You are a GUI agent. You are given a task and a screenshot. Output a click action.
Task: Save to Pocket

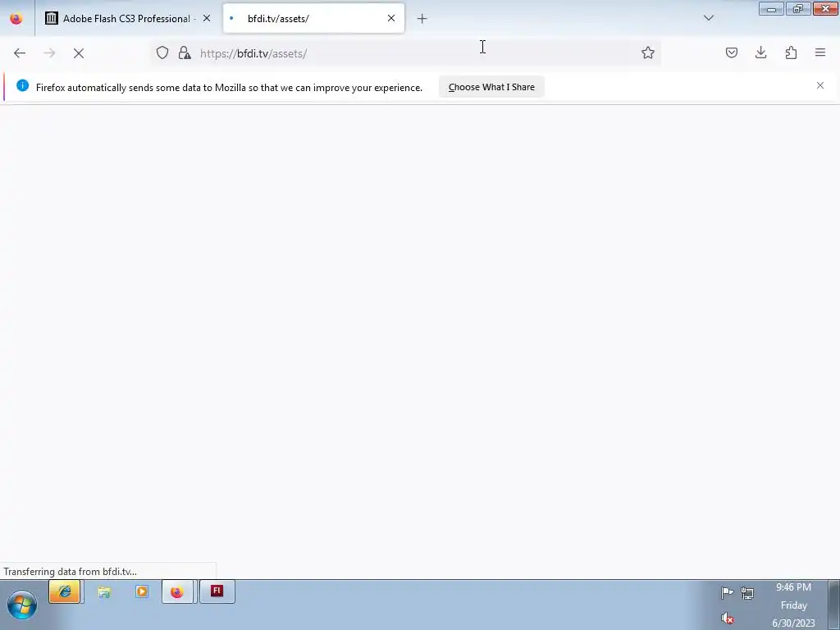[731, 52]
